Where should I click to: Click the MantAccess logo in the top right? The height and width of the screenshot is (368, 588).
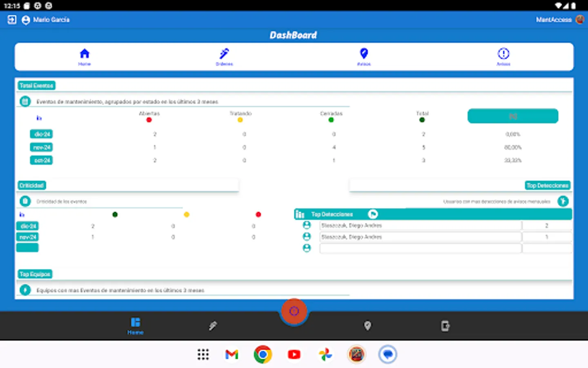point(580,19)
